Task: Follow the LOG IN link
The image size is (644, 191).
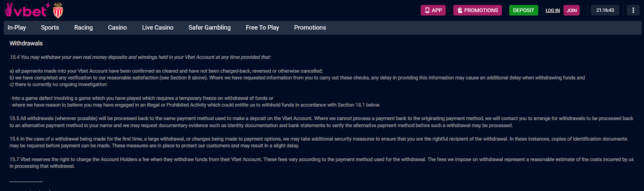Action: point(553,10)
